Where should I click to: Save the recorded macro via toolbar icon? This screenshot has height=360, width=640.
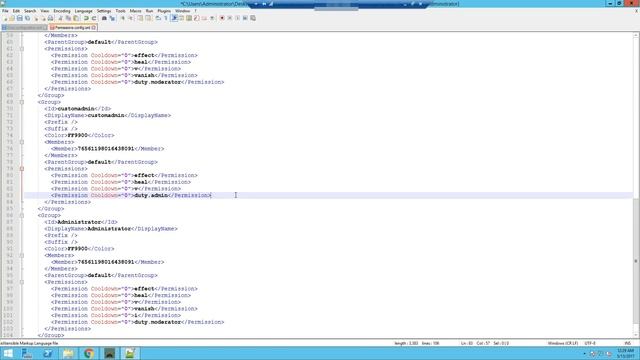coord(253,18)
